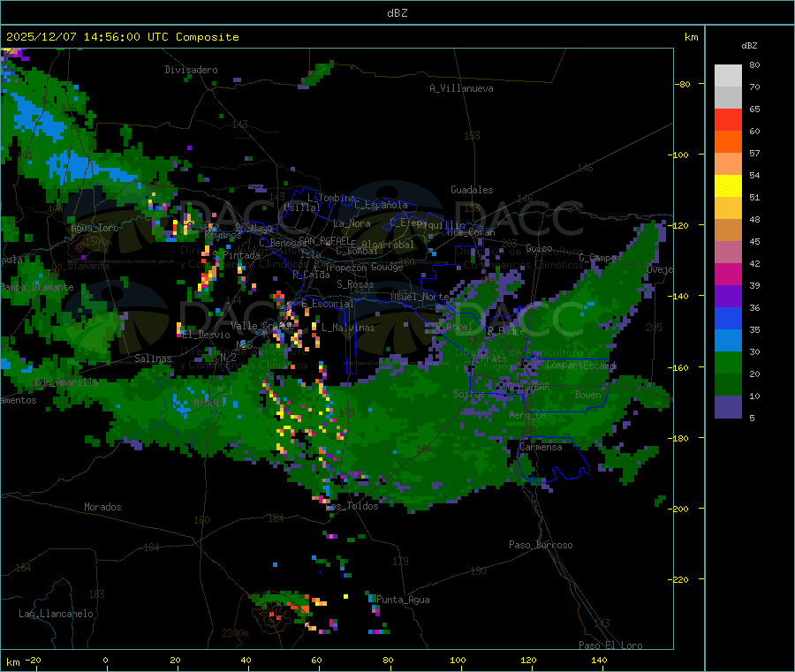
Task: Click the red 60-65 dBZ legend swatch
Action: (x=728, y=119)
